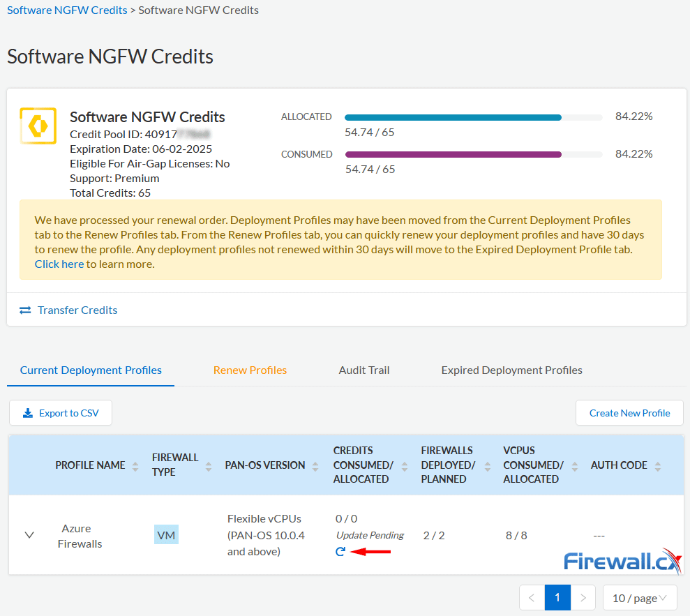Open the Audit Trail tab
The image size is (690, 616).
(364, 370)
